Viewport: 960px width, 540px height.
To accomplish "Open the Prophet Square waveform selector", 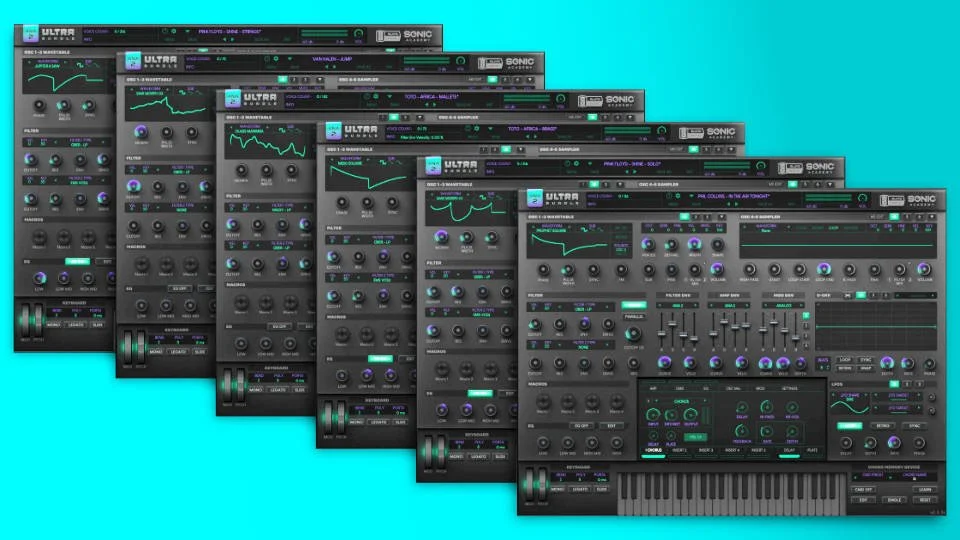I will pos(552,228).
